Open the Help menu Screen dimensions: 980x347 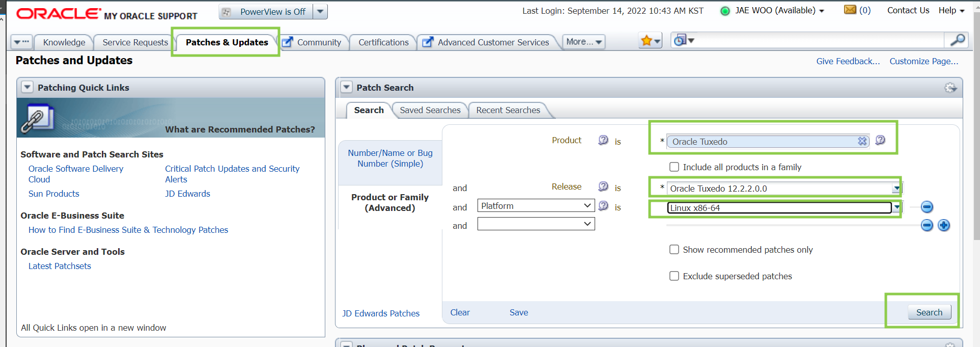(951, 10)
